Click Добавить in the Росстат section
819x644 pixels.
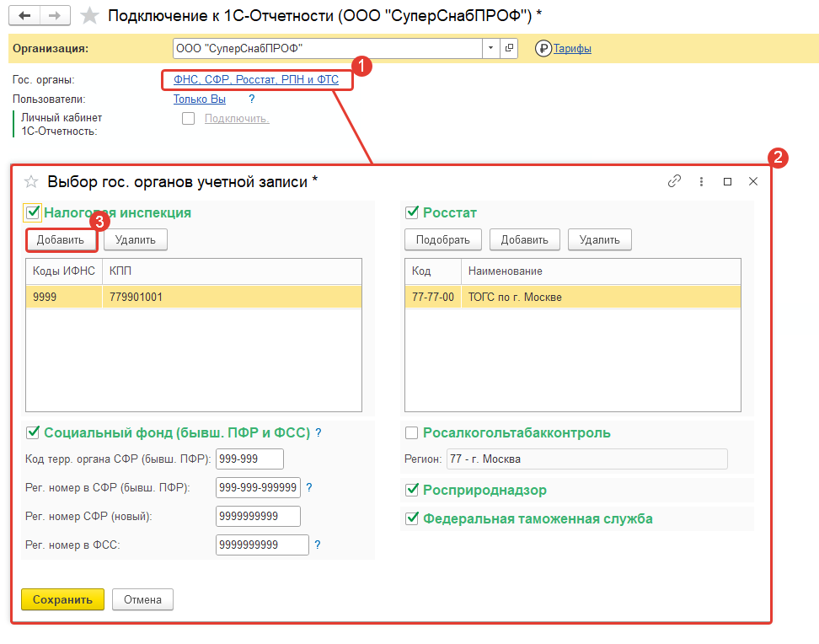point(524,240)
